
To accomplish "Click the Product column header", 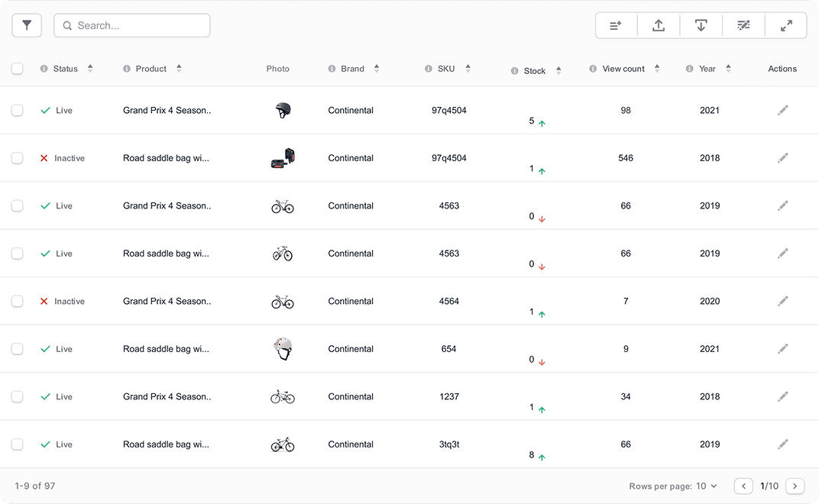I will point(151,69).
